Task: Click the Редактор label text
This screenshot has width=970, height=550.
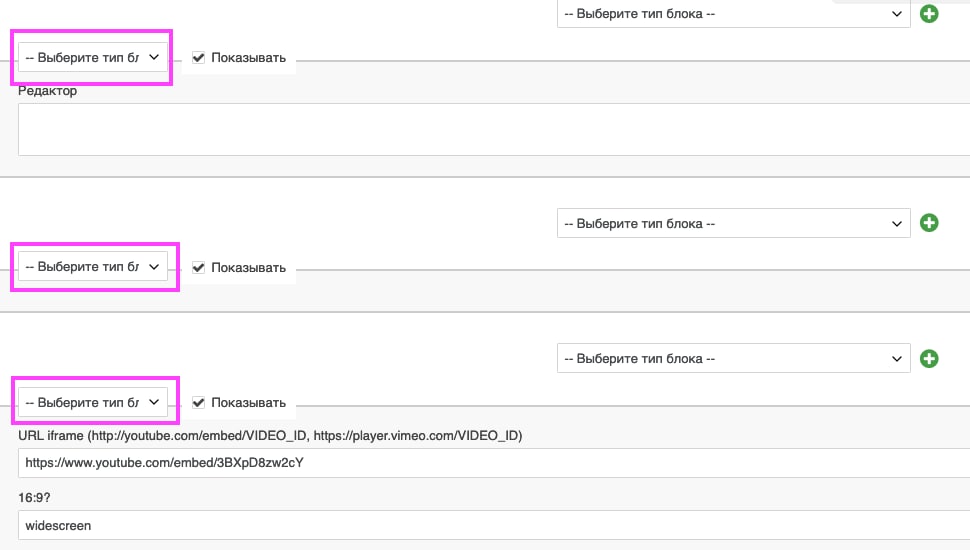Action: (48, 91)
